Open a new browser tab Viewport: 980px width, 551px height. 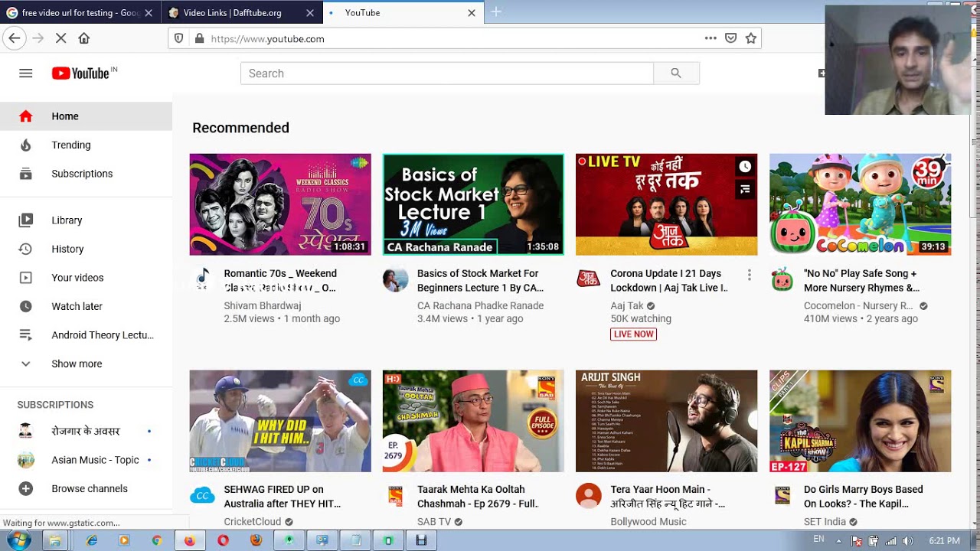coord(496,11)
